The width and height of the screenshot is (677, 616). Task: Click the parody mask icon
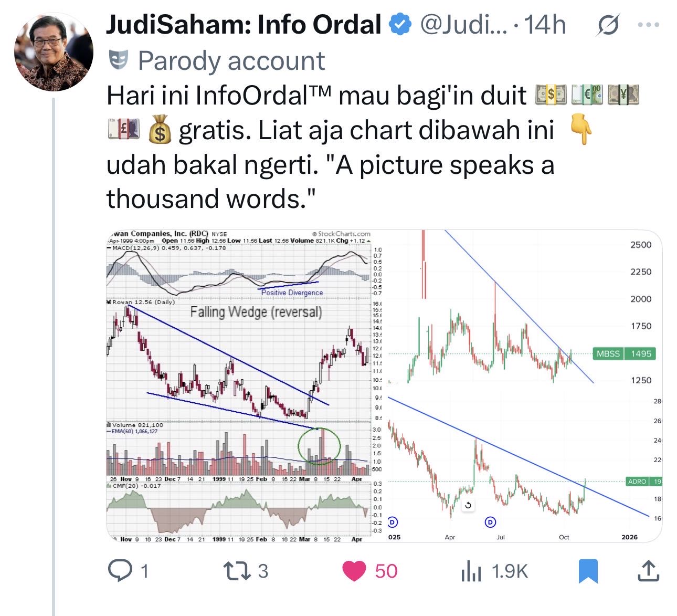(118, 60)
